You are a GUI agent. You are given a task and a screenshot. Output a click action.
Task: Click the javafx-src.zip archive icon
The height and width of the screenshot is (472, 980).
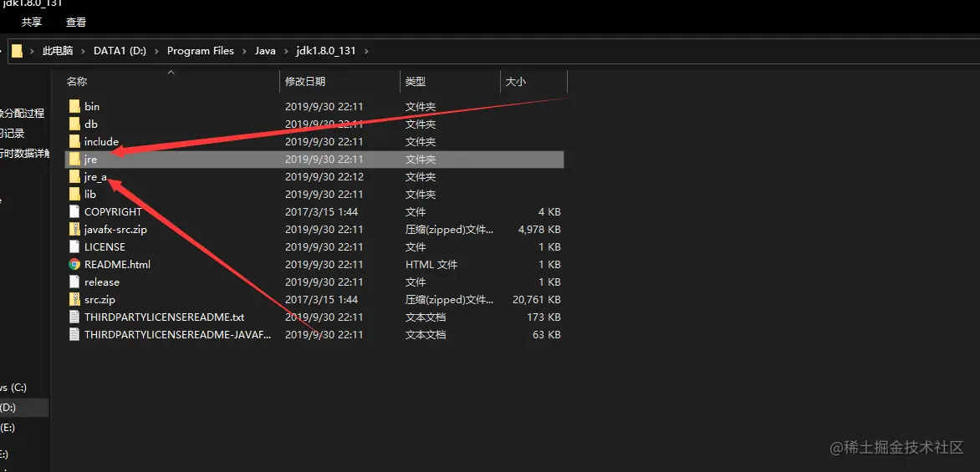(75, 229)
